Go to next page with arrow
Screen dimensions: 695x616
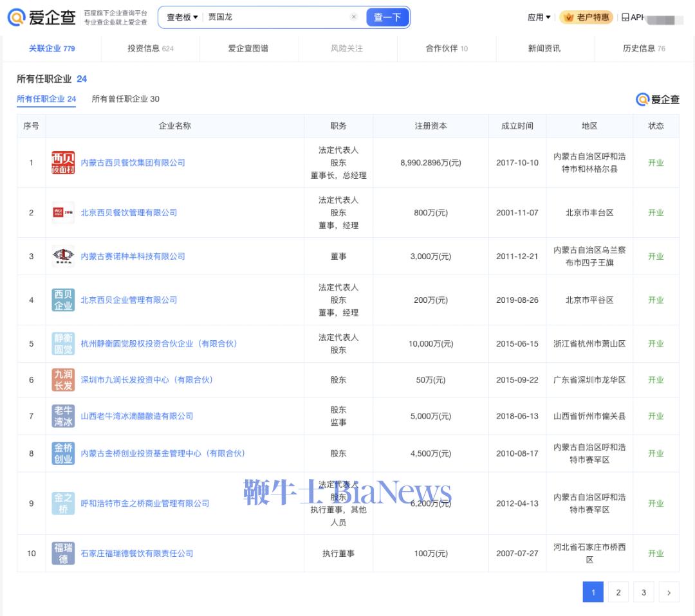(x=669, y=592)
